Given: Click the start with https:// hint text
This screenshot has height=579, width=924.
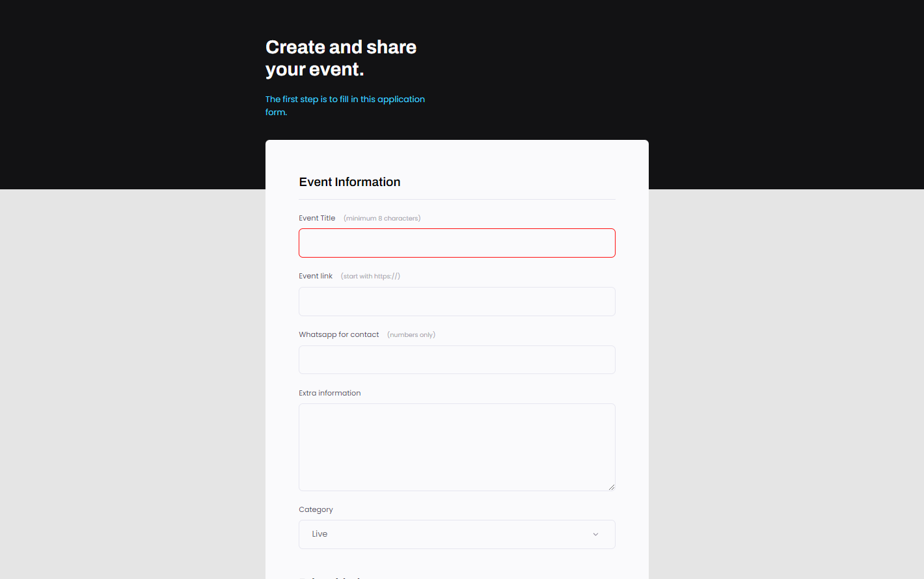Looking at the screenshot, I should click(370, 276).
